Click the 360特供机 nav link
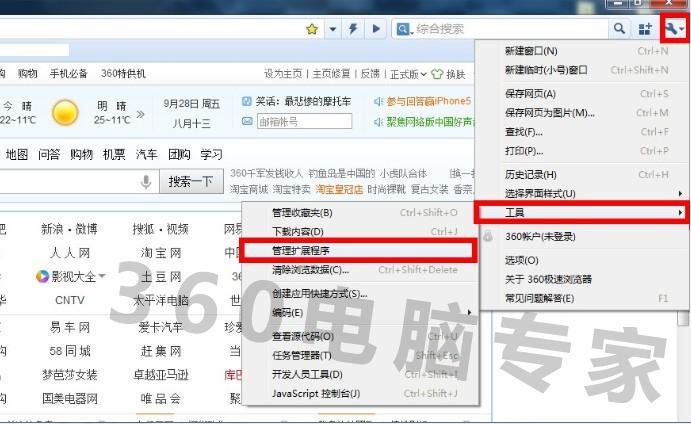This screenshot has width=691, height=424. 123,74
